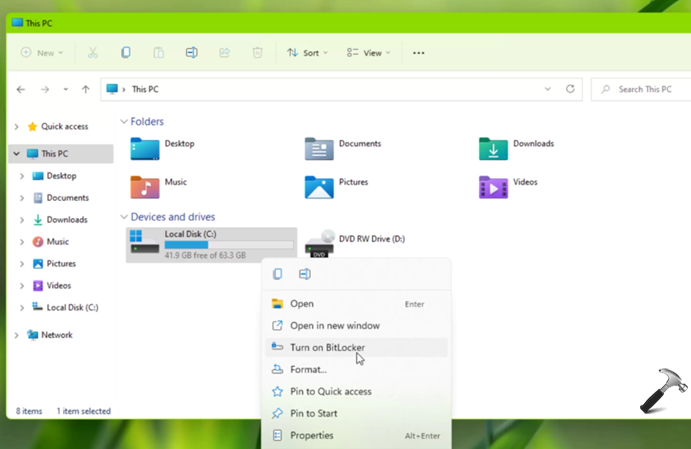This screenshot has width=691, height=449.
Task: Click the Rename icon in the toolbar
Action: (192, 53)
